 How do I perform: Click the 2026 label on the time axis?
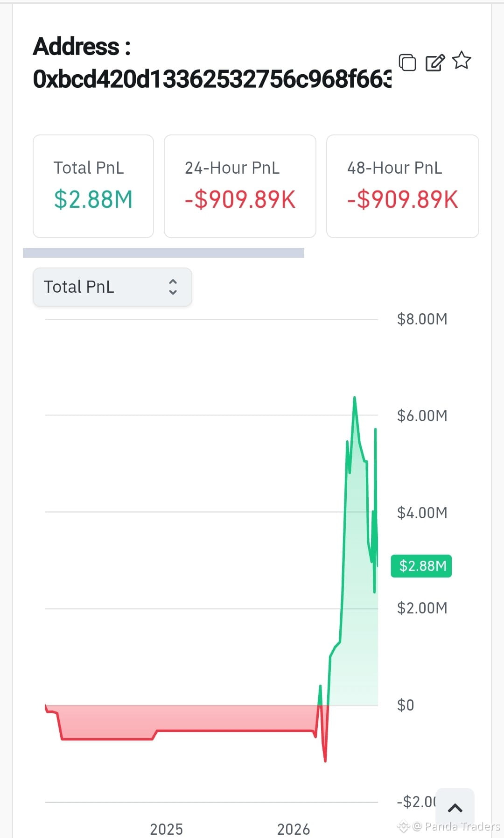coord(294,829)
